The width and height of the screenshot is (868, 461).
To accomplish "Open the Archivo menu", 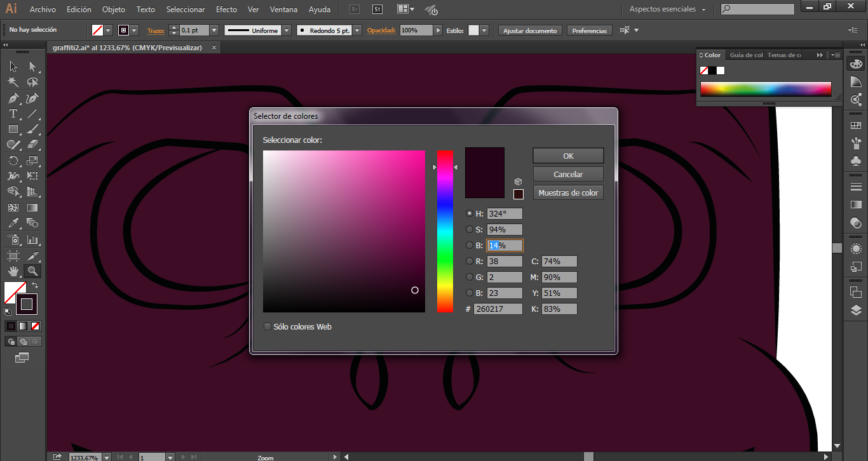I will [43, 10].
